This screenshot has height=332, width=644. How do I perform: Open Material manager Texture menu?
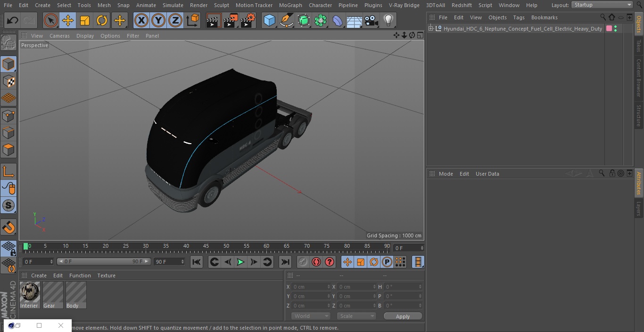106,275
